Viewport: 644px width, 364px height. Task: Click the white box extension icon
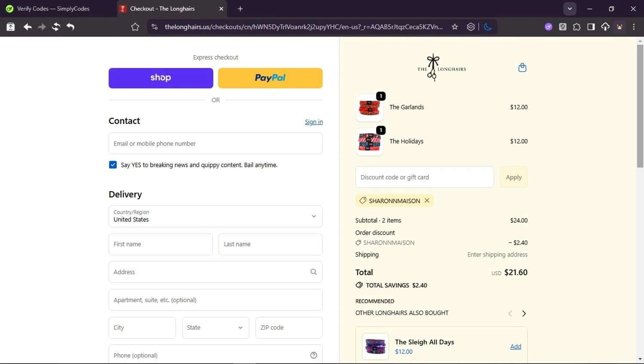click(x=563, y=27)
